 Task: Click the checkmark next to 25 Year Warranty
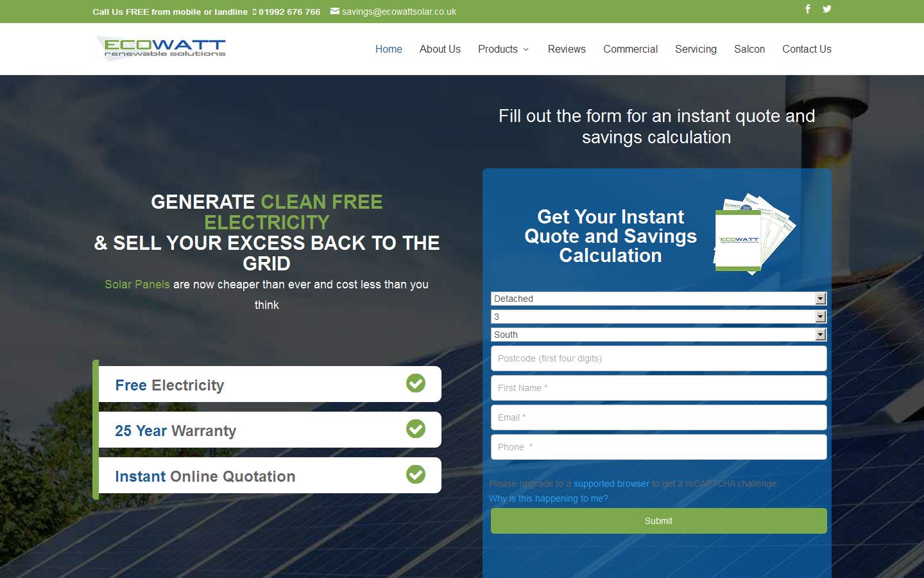[416, 429]
